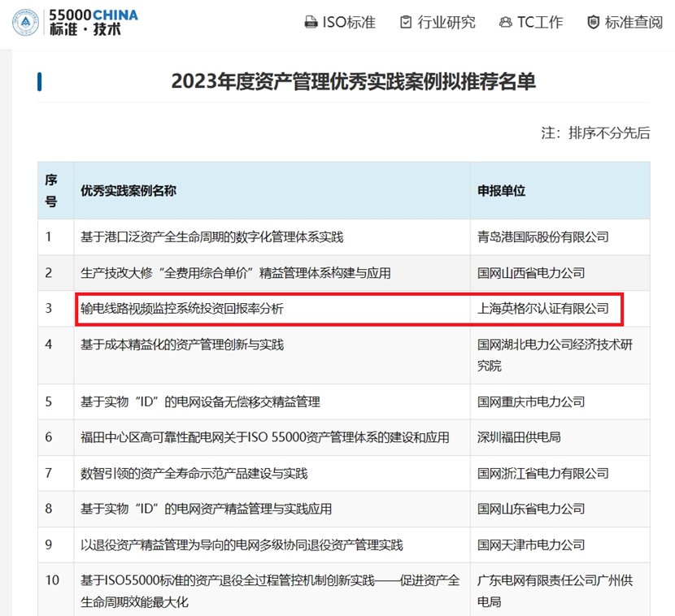Click the people icon beside TC工作
The image size is (675, 616).
pyautogui.click(x=505, y=22)
